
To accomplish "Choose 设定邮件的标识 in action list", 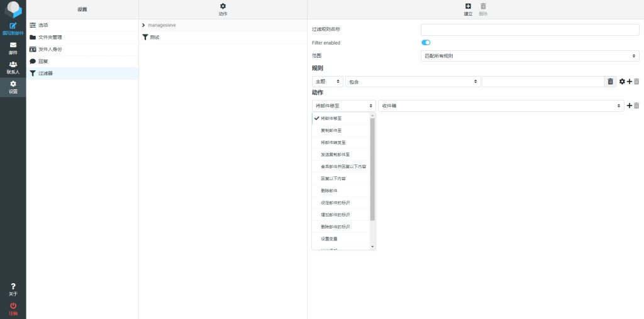I will coord(341,203).
